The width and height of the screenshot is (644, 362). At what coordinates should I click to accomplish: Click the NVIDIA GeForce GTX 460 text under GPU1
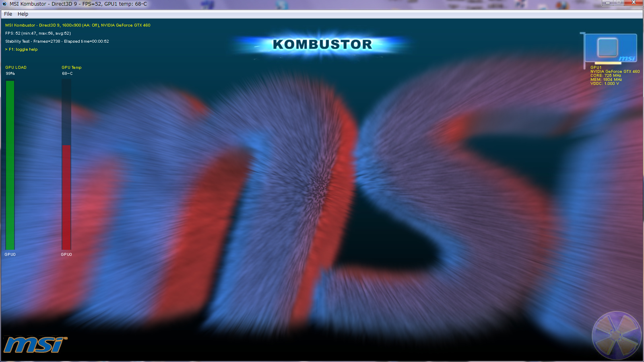coord(615,72)
